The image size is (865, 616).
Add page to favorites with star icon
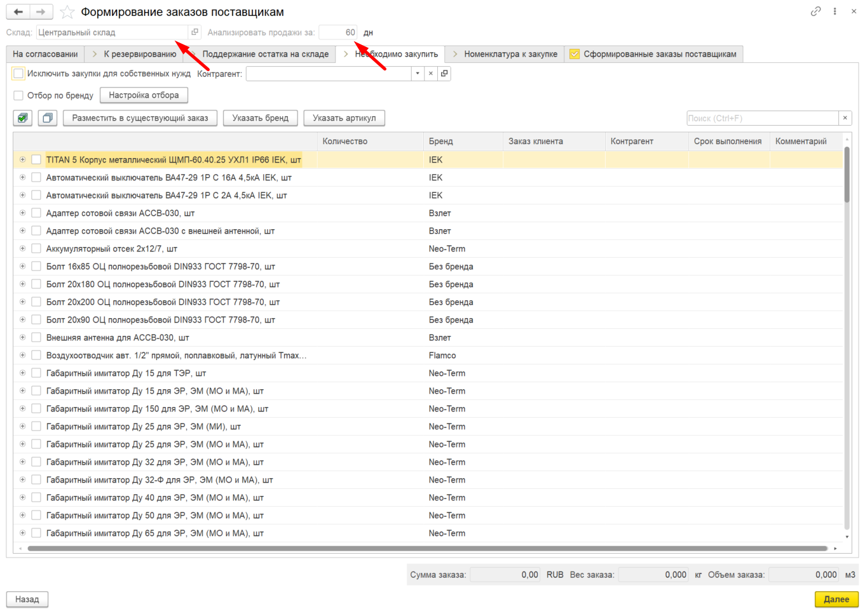tap(67, 12)
